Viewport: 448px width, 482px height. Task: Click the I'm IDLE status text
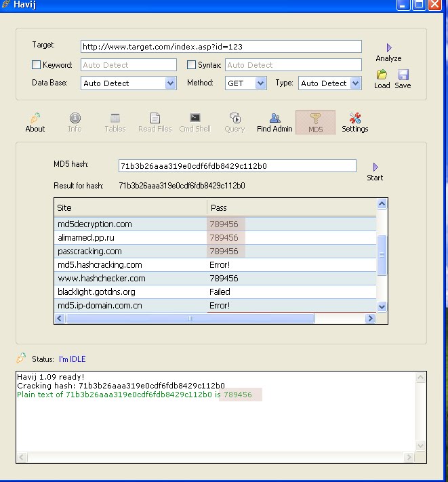pyautogui.click(x=73, y=359)
